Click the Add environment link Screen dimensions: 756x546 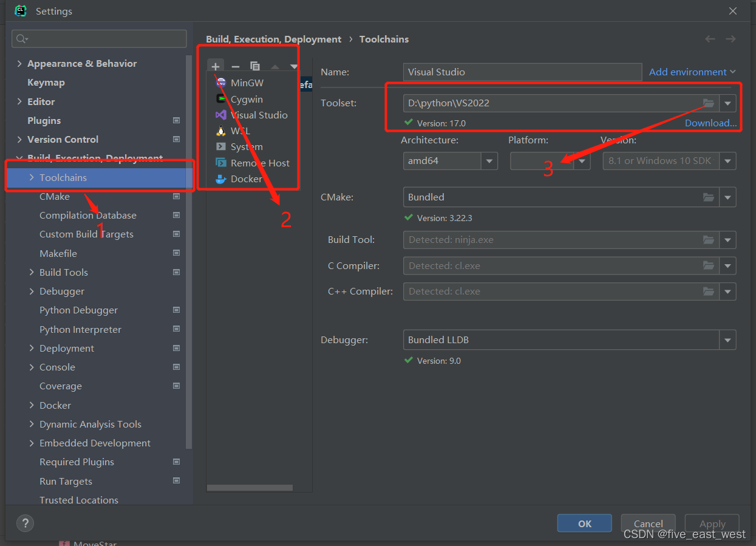click(x=692, y=72)
